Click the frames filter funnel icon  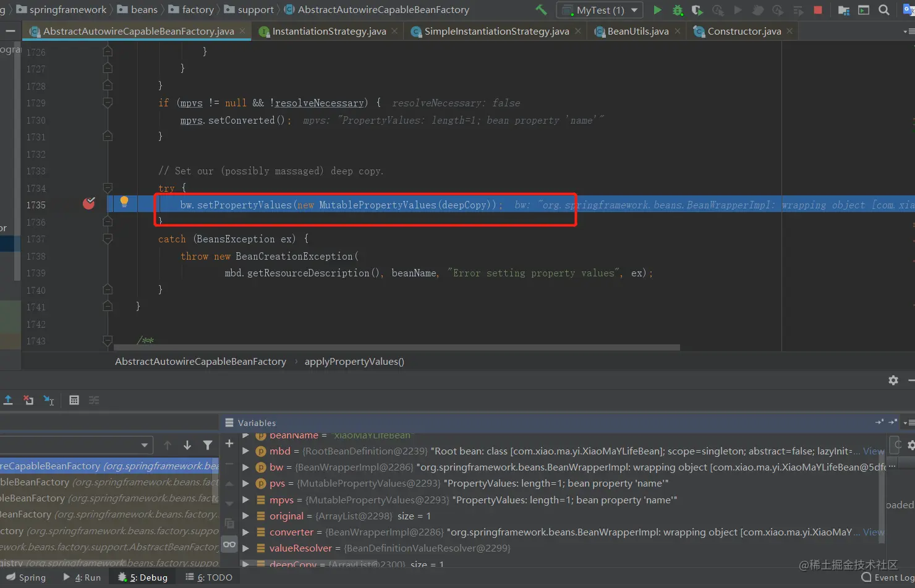click(208, 445)
